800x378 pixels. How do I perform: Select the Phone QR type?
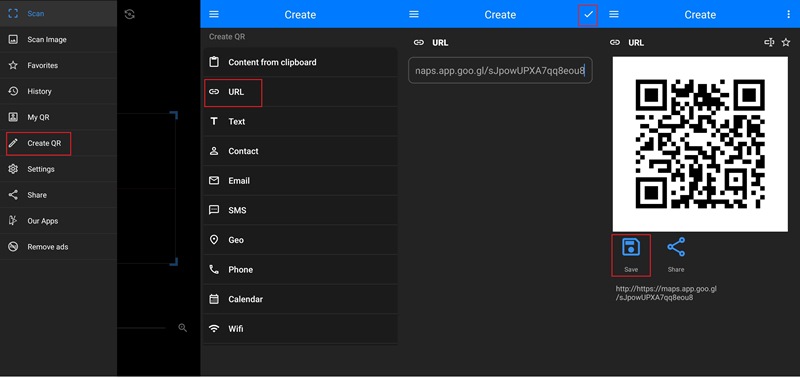pyautogui.click(x=300, y=269)
